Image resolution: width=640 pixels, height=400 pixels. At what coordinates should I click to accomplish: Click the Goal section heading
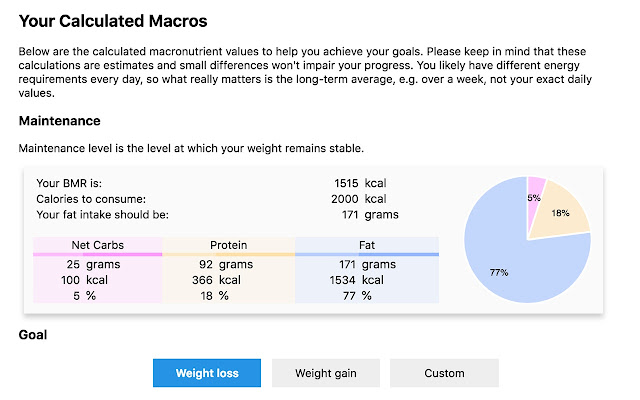(33, 335)
